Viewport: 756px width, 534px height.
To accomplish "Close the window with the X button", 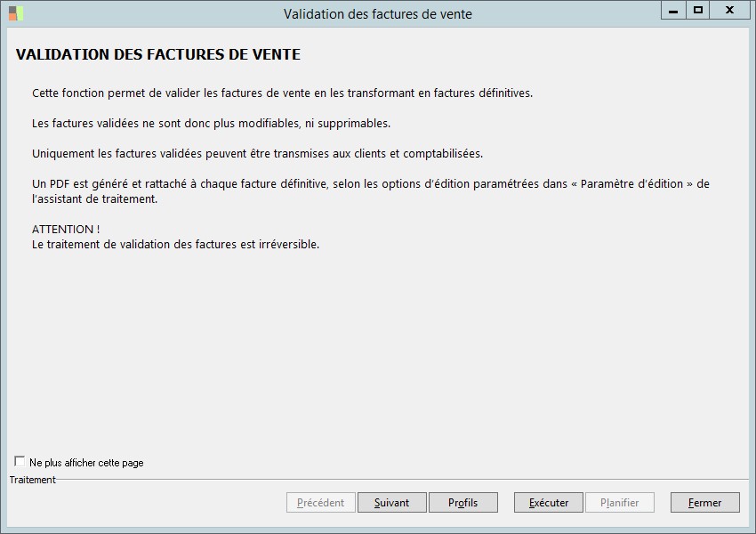I will click(x=729, y=11).
